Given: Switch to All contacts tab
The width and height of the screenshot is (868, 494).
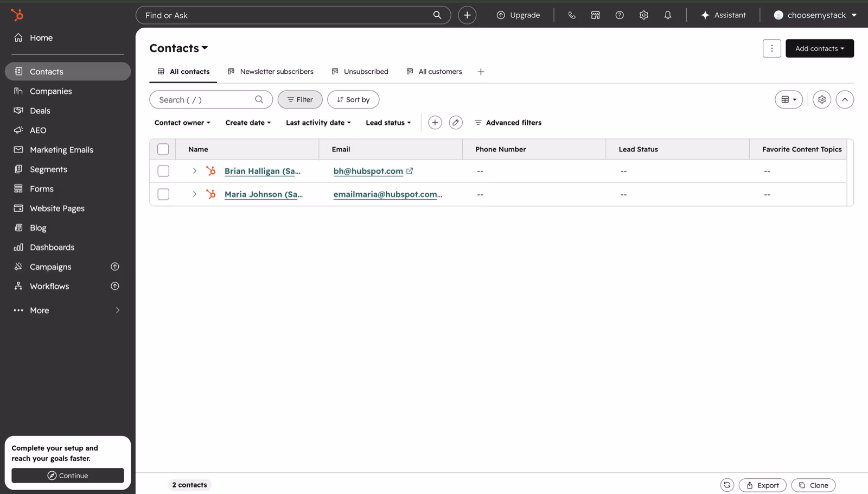Looking at the screenshot, I should pyautogui.click(x=183, y=72).
